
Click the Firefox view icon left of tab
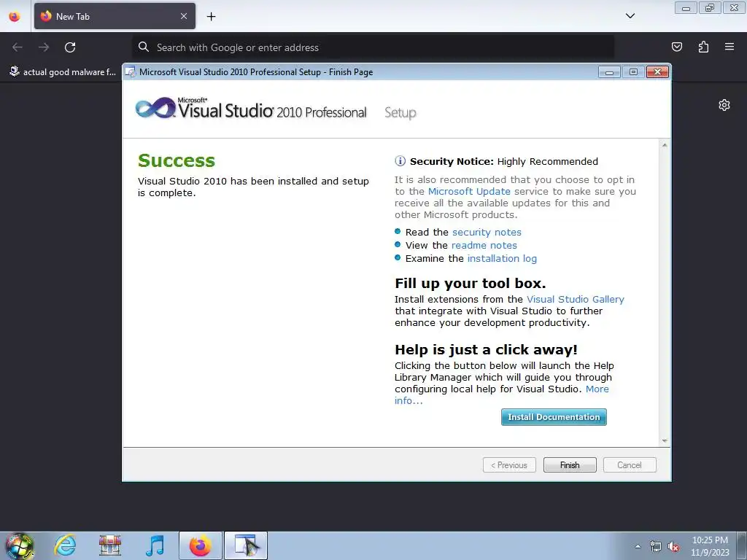[x=15, y=16]
